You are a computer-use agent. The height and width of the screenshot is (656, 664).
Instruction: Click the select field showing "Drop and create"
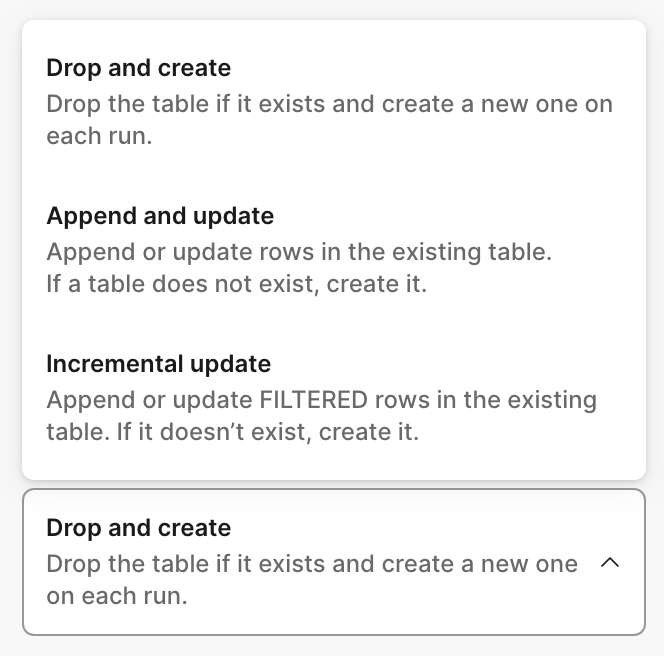[x=333, y=561]
